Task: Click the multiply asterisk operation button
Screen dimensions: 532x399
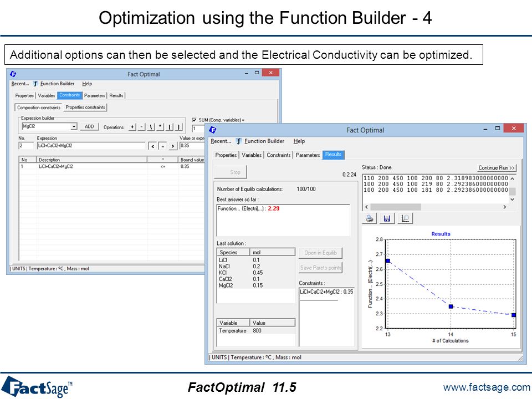Action: coord(161,127)
